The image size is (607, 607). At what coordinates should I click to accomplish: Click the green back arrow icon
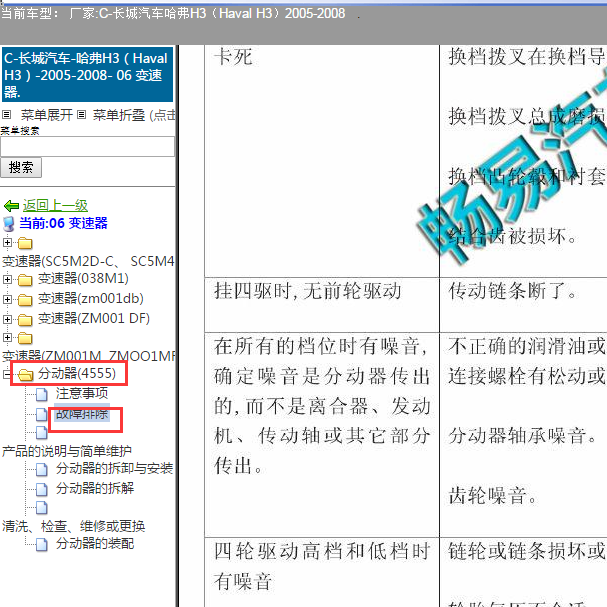point(11,206)
